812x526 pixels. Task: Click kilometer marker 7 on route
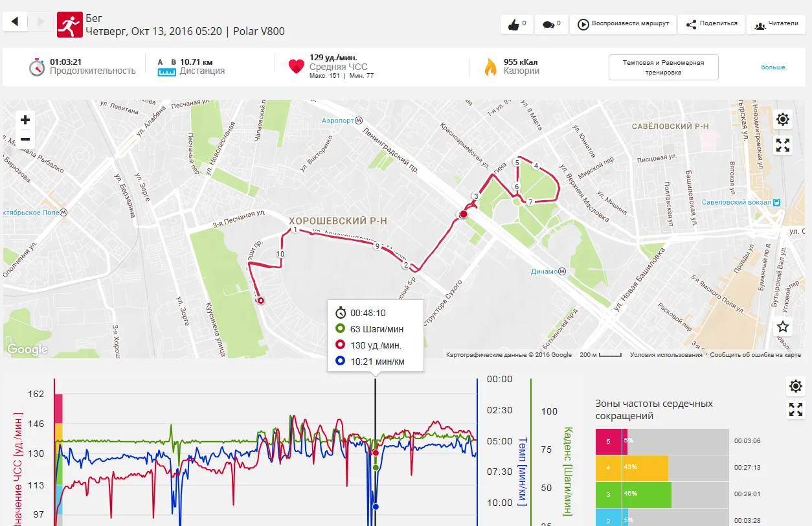[x=530, y=202]
